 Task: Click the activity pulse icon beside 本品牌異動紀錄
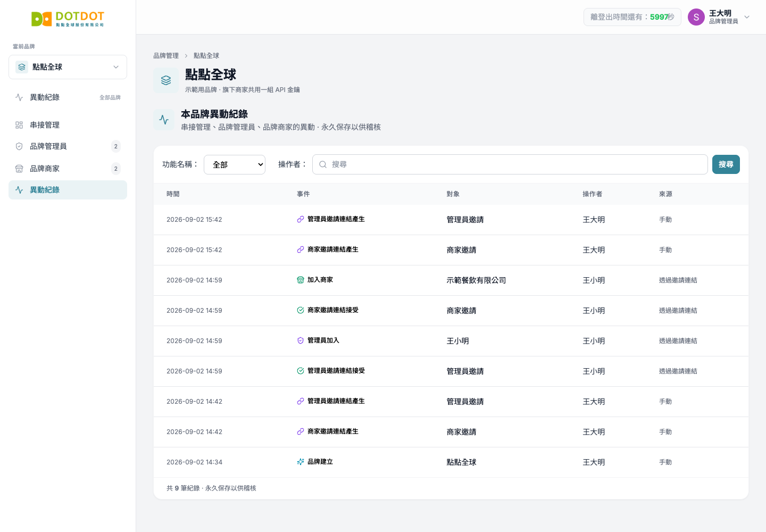[164, 120]
